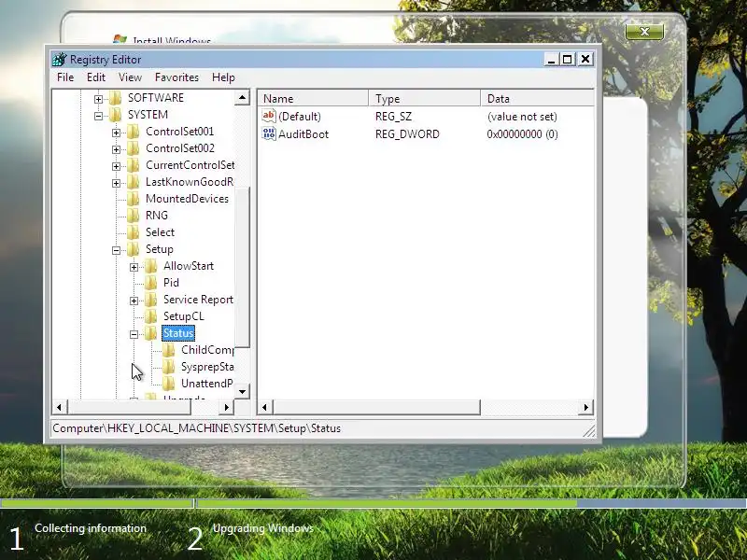
Task: Click the ControlSet002 folder icon
Action: (x=133, y=148)
